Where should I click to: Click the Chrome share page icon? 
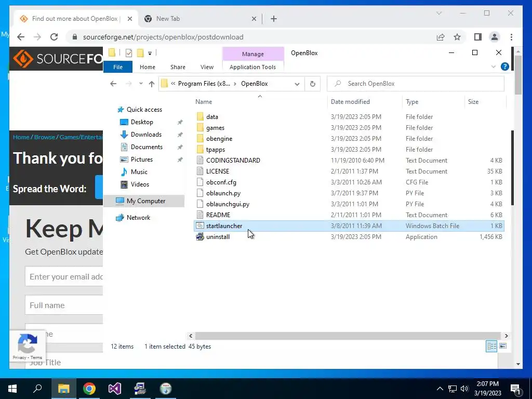coord(441,37)
